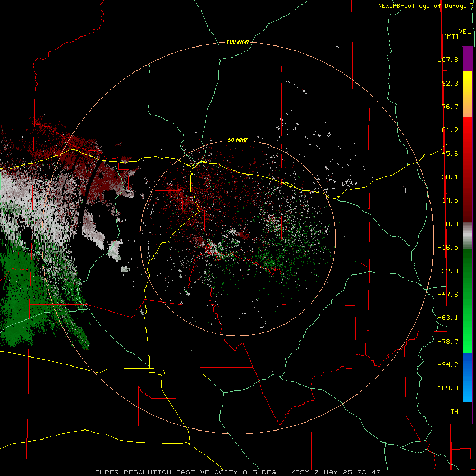Select the -0.9 velocity scale value
The width and height of the screenshot is (476, 476).
450,224
